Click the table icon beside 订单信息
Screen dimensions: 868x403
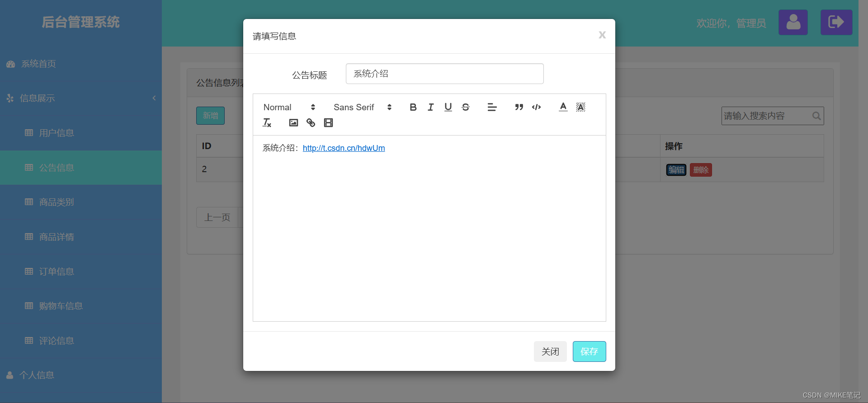(29, 271)
